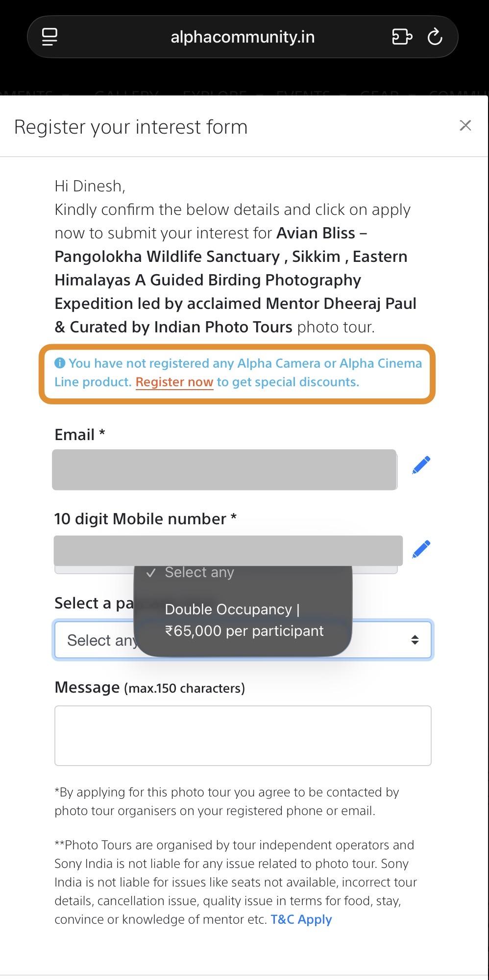Screen dimensions: 489x980
Task: Click the Email input field
Action: click(224, 469)
